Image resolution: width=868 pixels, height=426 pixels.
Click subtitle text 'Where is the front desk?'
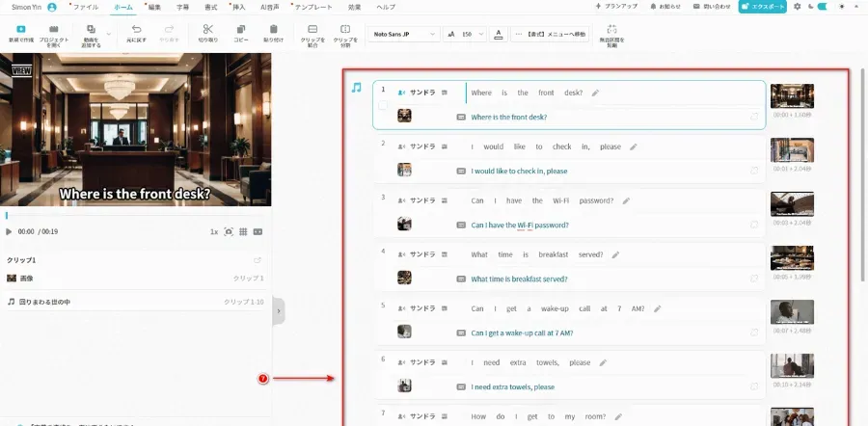click(508, 118)
